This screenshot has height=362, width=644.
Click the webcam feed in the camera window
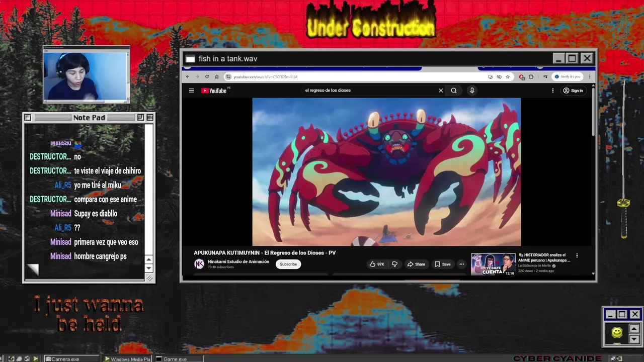[86, 76]
